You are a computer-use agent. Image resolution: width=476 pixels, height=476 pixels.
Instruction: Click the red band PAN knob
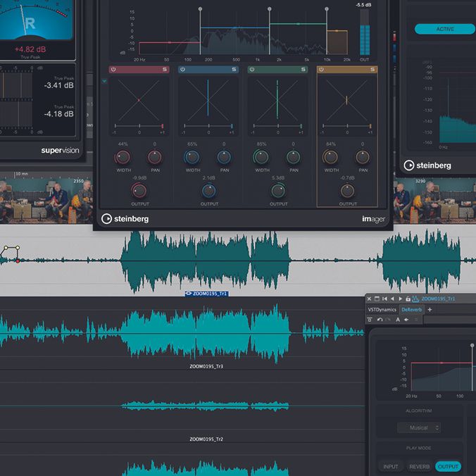point(155,157)
